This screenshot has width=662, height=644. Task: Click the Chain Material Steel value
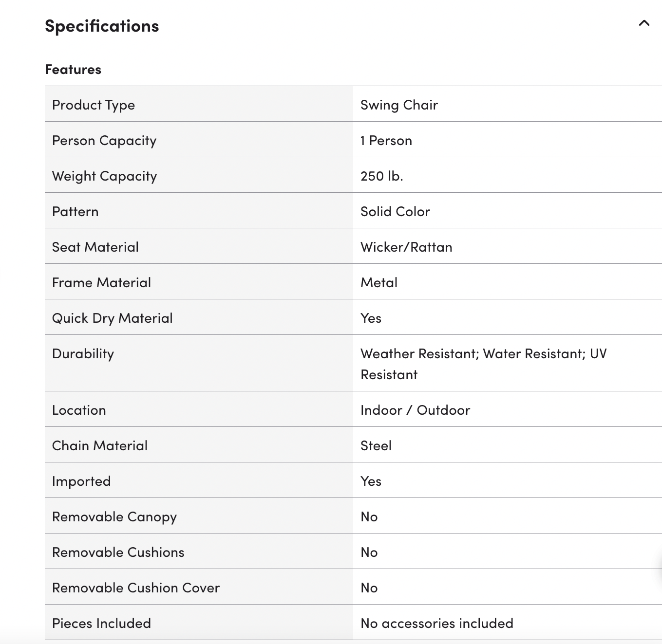[376, 445]
